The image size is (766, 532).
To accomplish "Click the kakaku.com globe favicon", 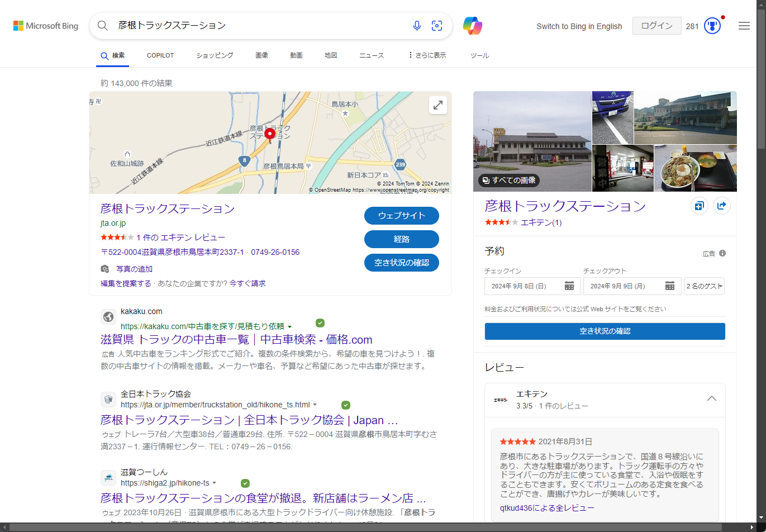I will pos(108,317).
